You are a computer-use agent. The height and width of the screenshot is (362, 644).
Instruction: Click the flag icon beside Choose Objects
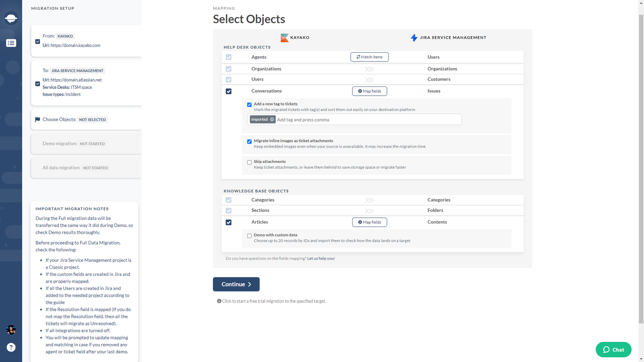(x=37, y=119)
